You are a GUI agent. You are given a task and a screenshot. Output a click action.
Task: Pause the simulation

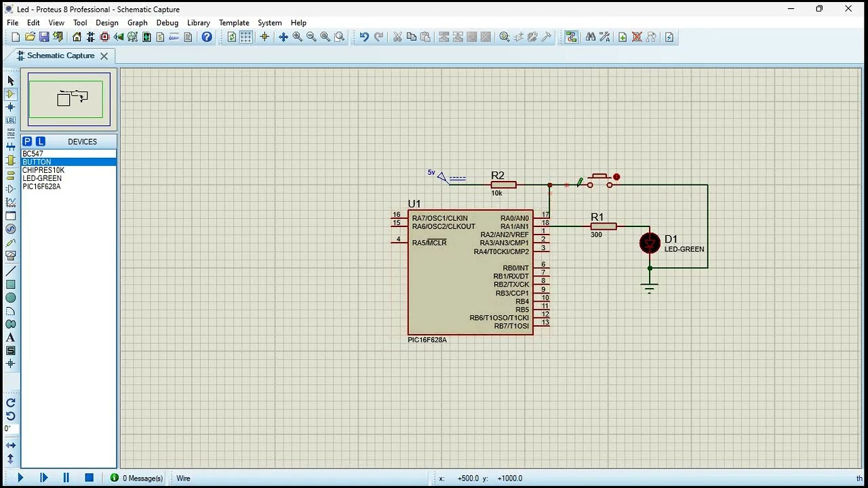point(66,478)
